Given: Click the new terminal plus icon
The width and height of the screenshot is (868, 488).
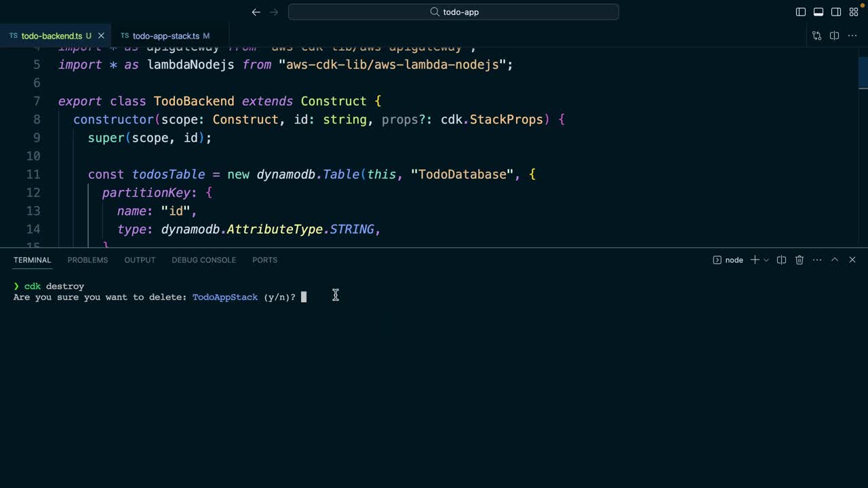Looking at the screenshot, I should (755, 260).
